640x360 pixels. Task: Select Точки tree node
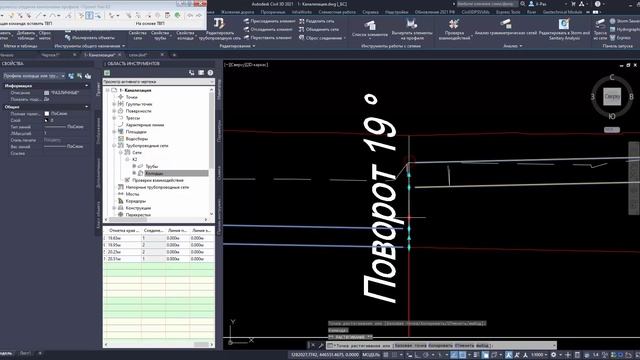(131, 97)
